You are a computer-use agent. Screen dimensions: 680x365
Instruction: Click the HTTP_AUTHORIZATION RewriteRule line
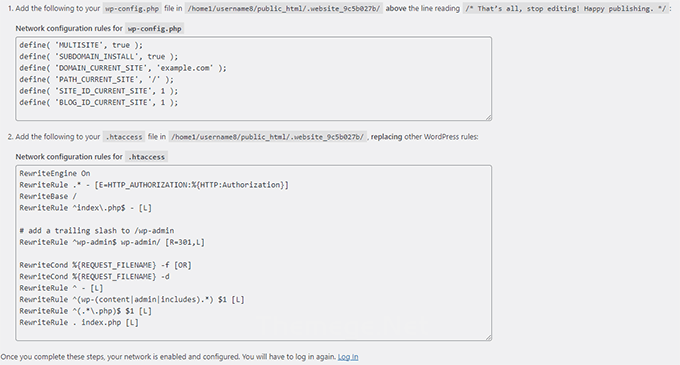[154, 185]
